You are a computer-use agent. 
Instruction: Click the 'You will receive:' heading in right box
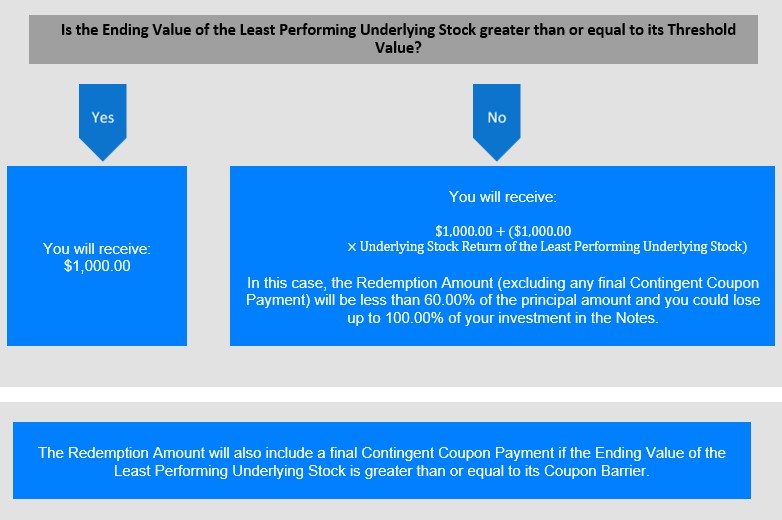click(503, 197)
